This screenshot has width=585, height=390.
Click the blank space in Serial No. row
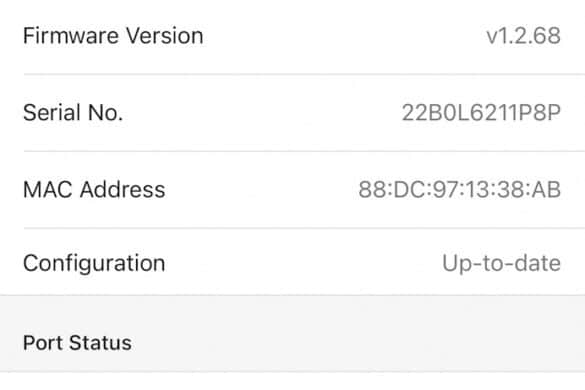[x=261, y=112]
